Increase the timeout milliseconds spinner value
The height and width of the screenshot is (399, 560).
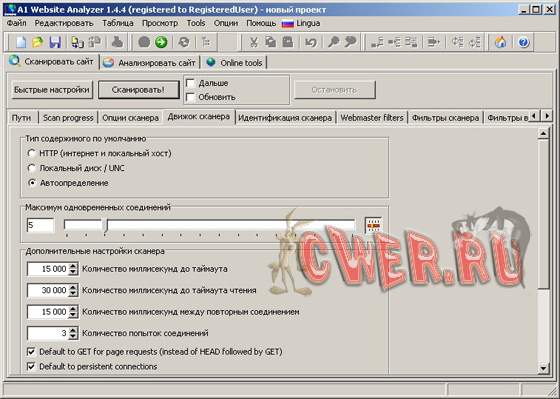(x=73, y=266)
